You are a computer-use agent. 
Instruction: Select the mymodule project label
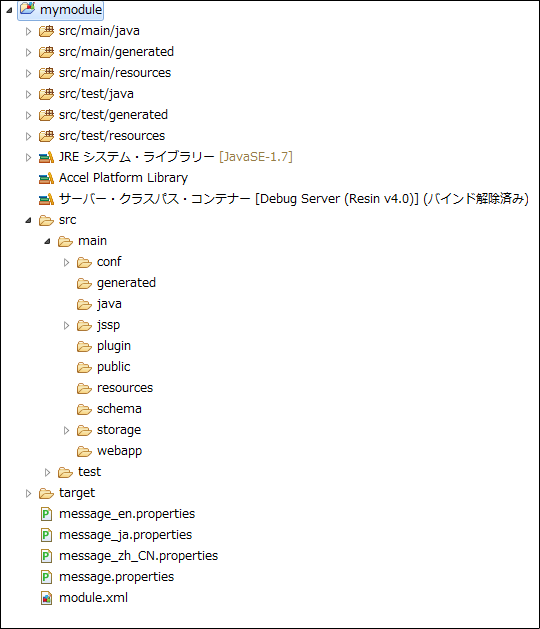point(71,10)
